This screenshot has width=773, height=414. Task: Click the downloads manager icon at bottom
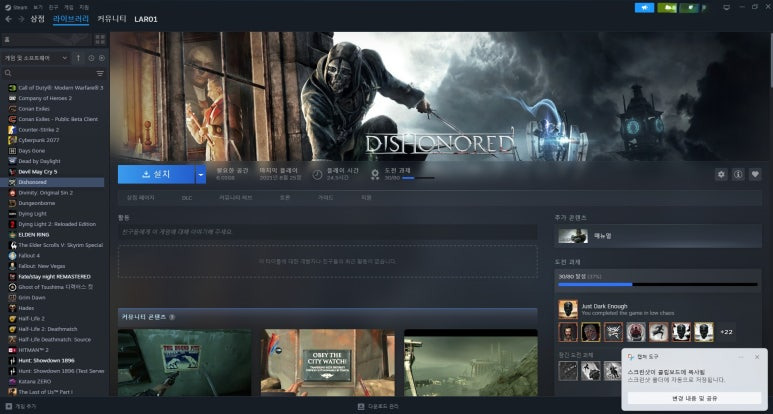361,407
